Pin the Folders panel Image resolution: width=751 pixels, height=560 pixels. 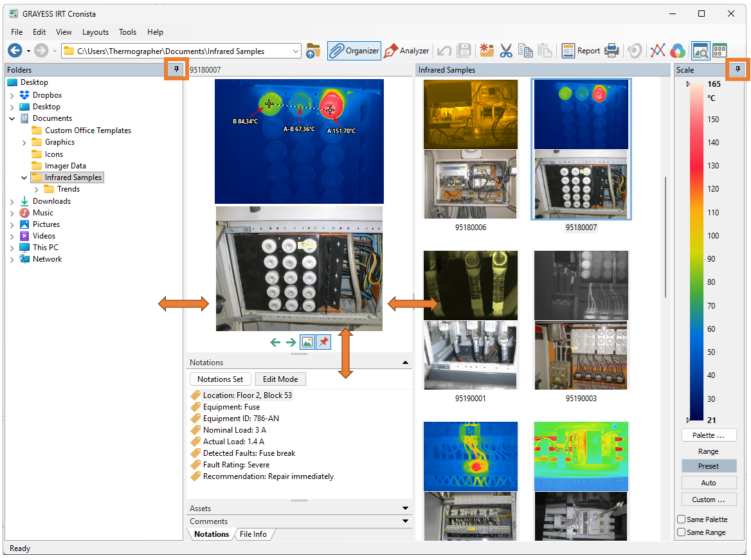coord(176,69)
